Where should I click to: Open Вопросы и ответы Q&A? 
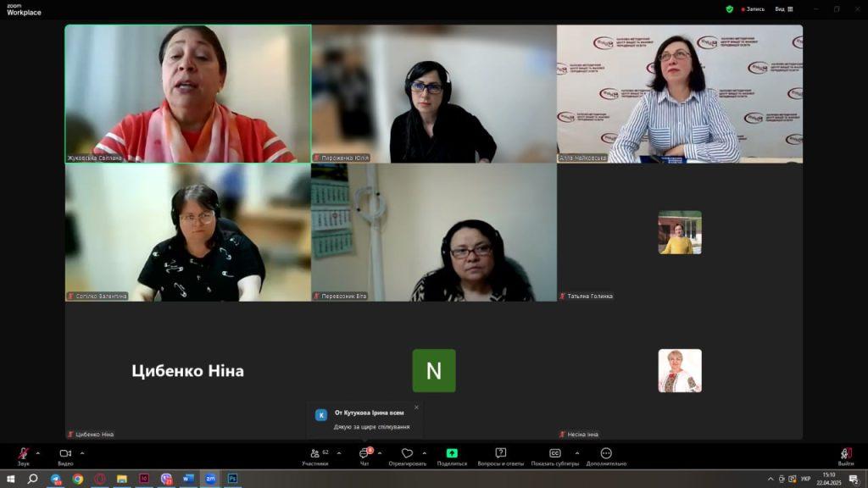[501, 455]
